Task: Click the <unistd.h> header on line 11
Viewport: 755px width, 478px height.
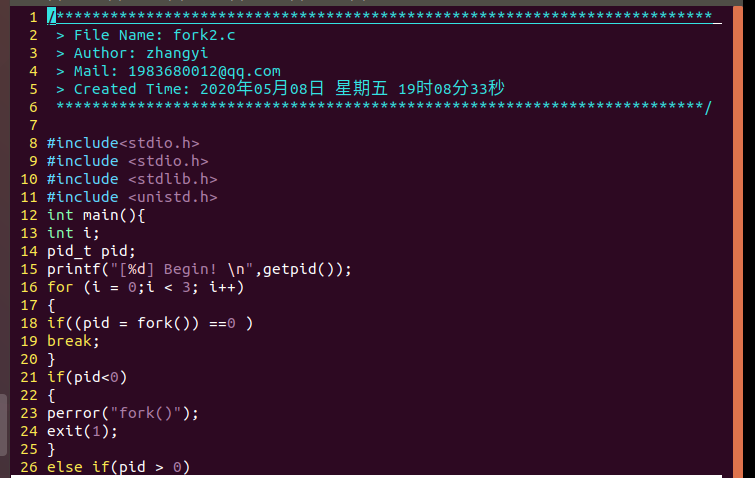Action: [172, 197]
